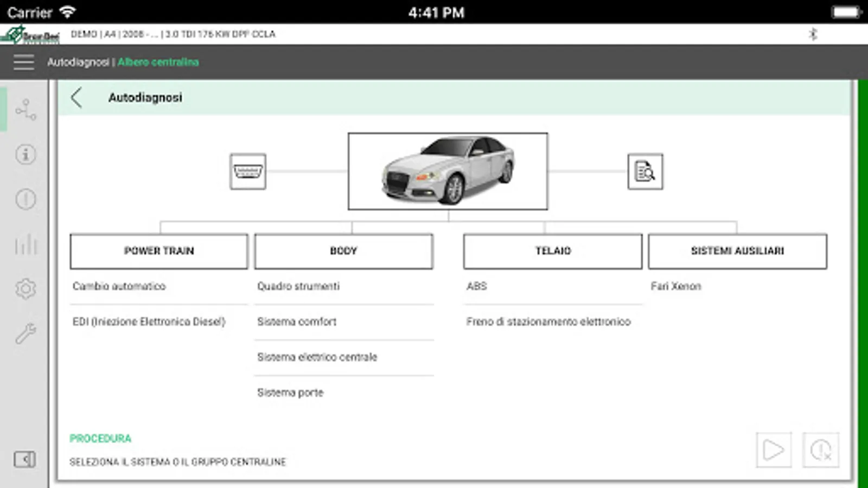Open the settings gear sidebar icon
868x488 pixels.
25,288
